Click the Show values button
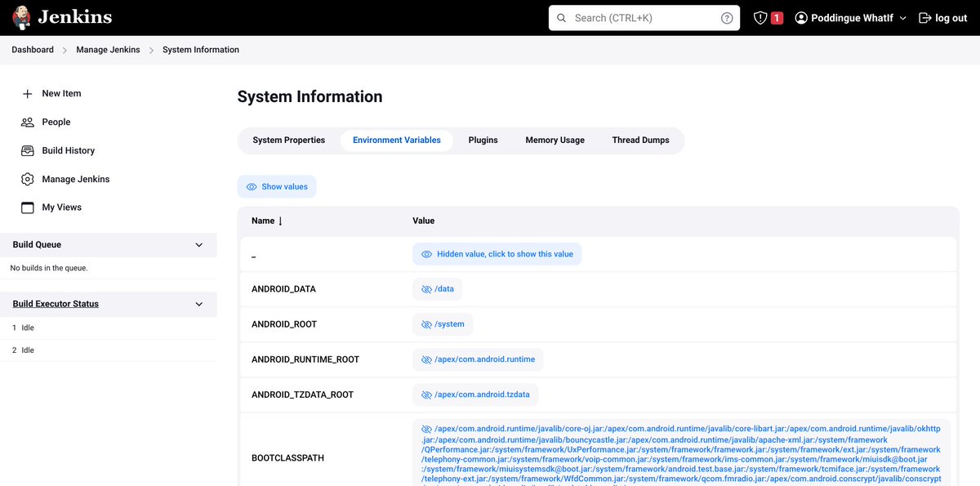Screen dimensions: 980x486 click(277, 187)
